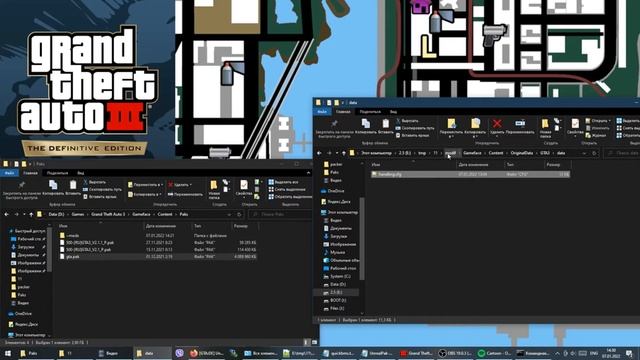Open Windows Start menu

(x=7, y=353)
